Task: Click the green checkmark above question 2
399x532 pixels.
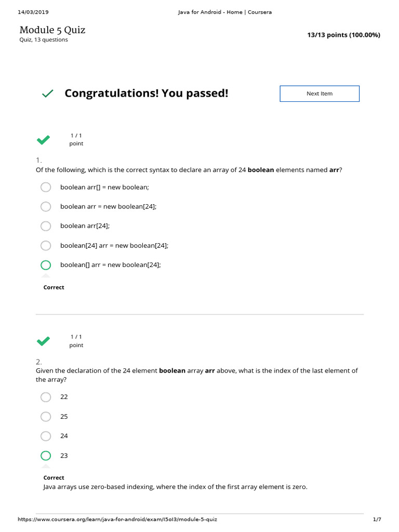Action: tap(43, 341)
